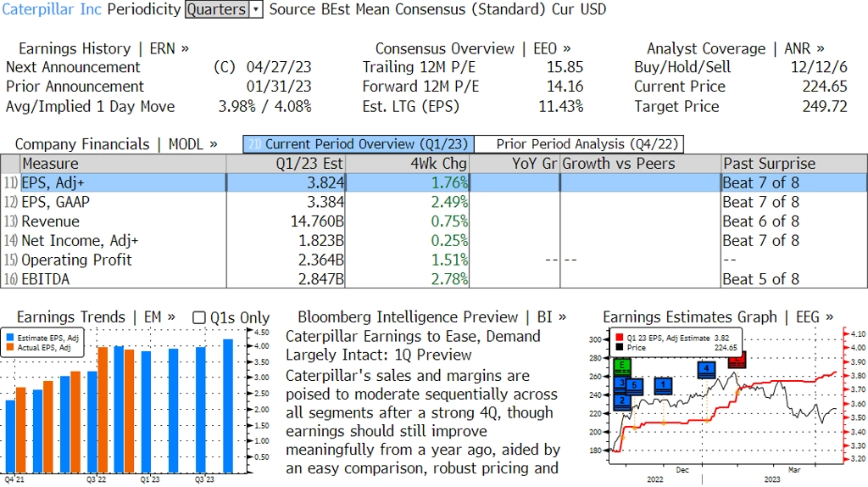Click the Forward 12M P/E value 14.16

click(x=565, y=87)
